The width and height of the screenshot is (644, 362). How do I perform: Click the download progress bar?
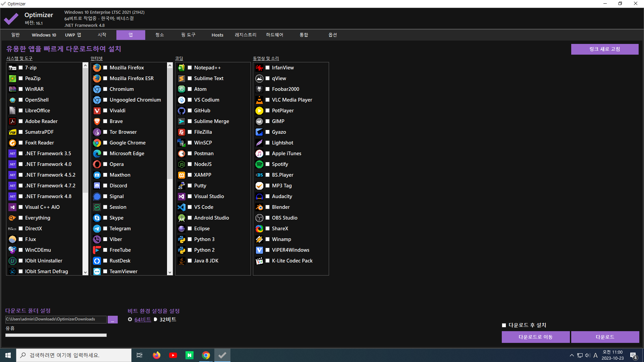tap(56, 335)
